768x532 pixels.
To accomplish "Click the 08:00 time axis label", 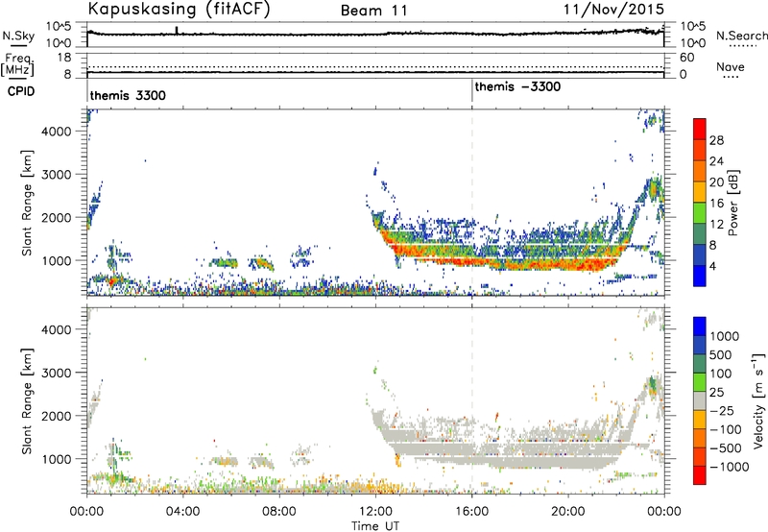I will 279,512.
